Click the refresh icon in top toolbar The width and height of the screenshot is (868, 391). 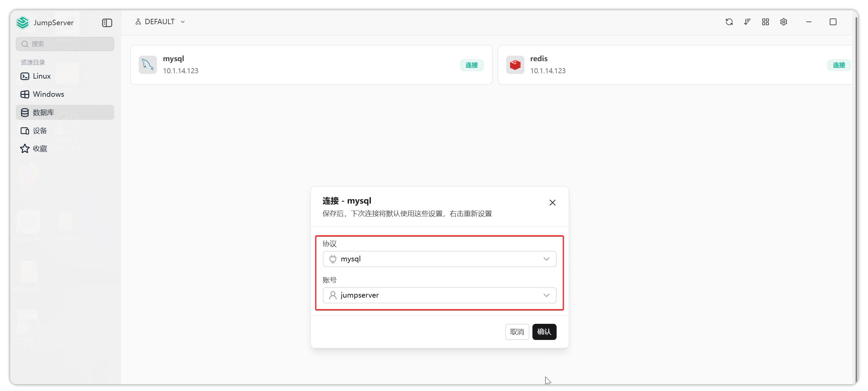(729, 22)
